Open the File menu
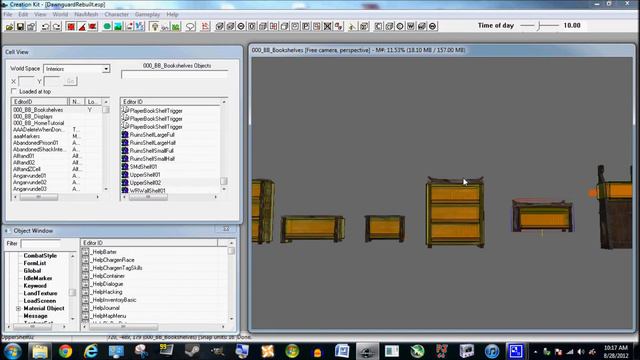The height and width of the screenshot is (360, 640). pyautogui.click(x=8, y=14)
